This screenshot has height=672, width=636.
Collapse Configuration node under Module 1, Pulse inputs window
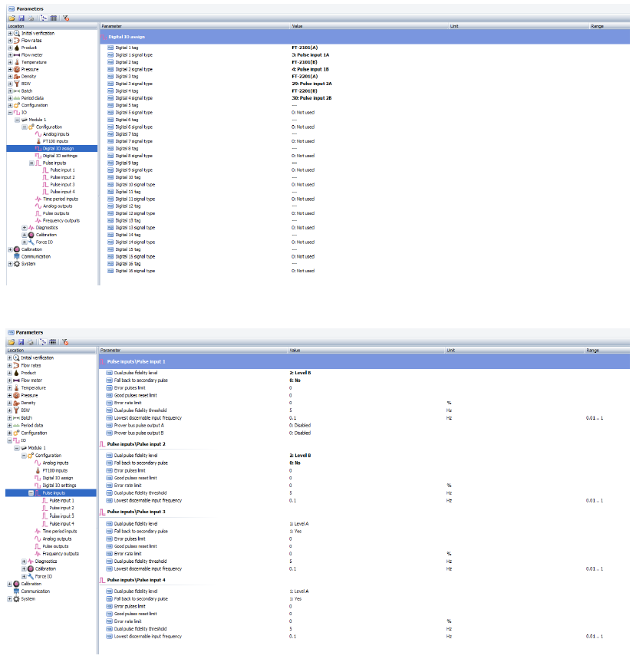click(24, 455)
